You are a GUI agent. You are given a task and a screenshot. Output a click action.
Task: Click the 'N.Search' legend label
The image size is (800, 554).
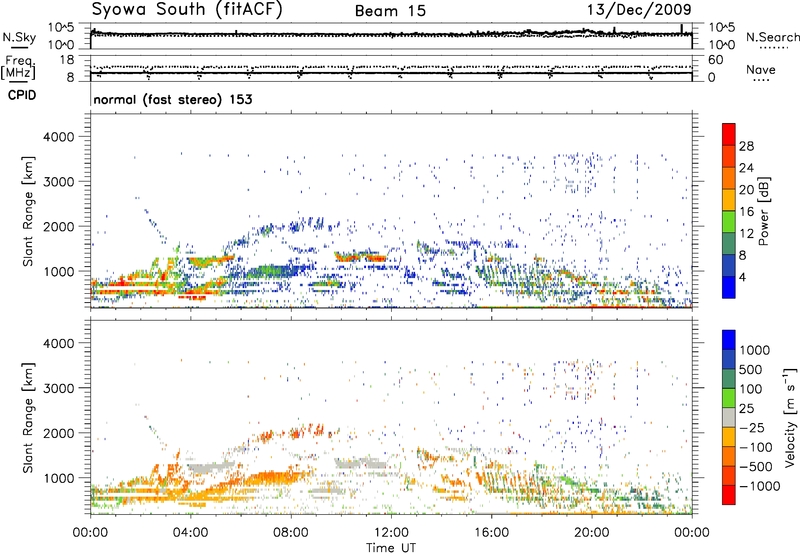tap(772, 37)
